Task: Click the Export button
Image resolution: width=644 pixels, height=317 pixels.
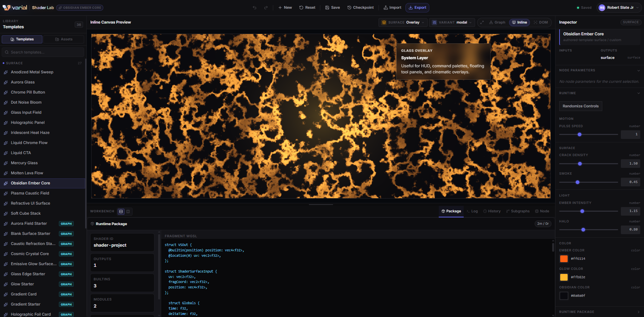Action: pyautogui.click(x=417, y=8)
